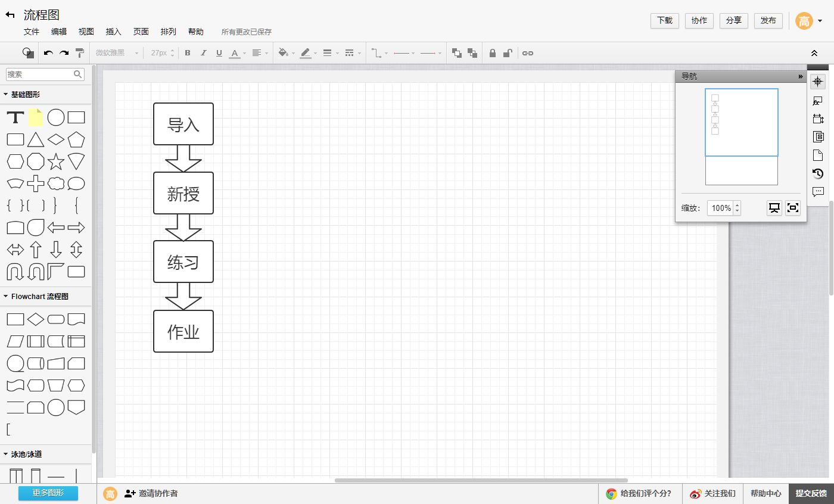The width and height of the screenshot is (834, 504).
Task: Open the 编辑 menu
Action: 59,32
